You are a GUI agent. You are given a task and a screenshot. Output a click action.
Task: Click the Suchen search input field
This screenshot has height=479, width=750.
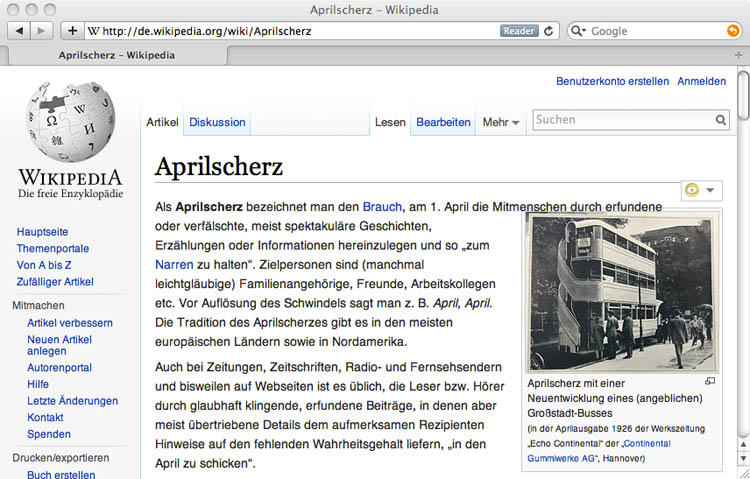click(621, 120)
